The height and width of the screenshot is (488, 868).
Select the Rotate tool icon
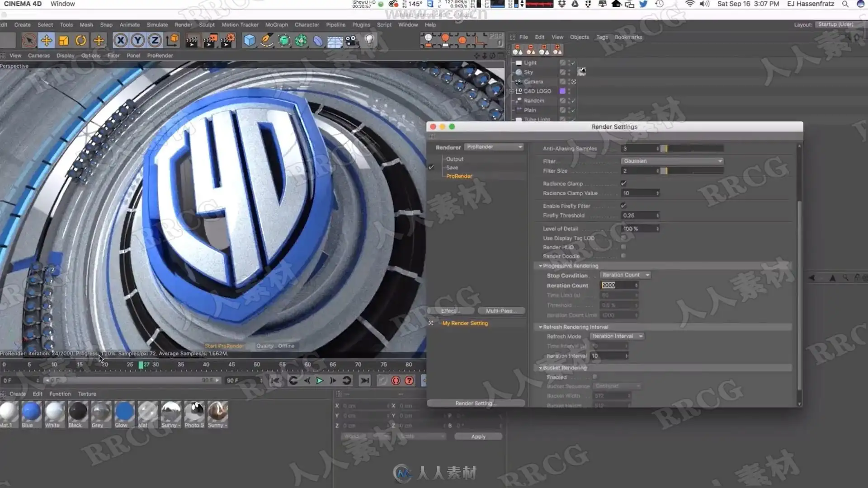pyautogui.click(x=81, y=41)
